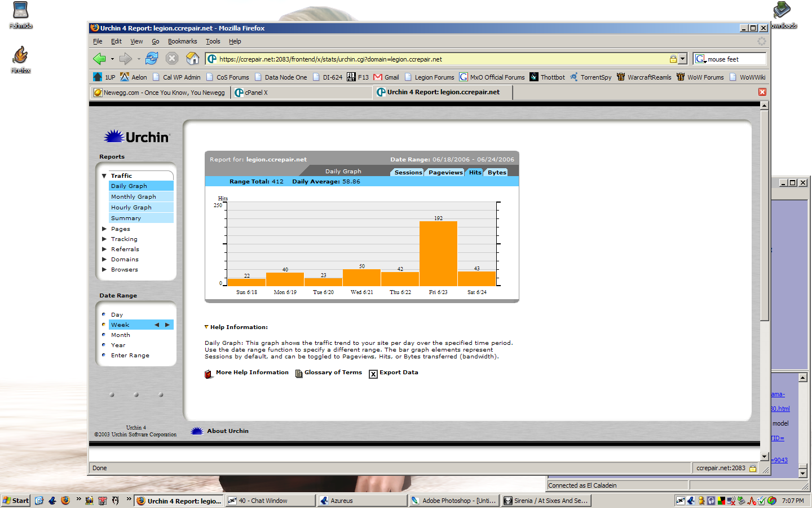Go back with the green Back arrow
Screen dimensions: 812x508
pos(99,59)
